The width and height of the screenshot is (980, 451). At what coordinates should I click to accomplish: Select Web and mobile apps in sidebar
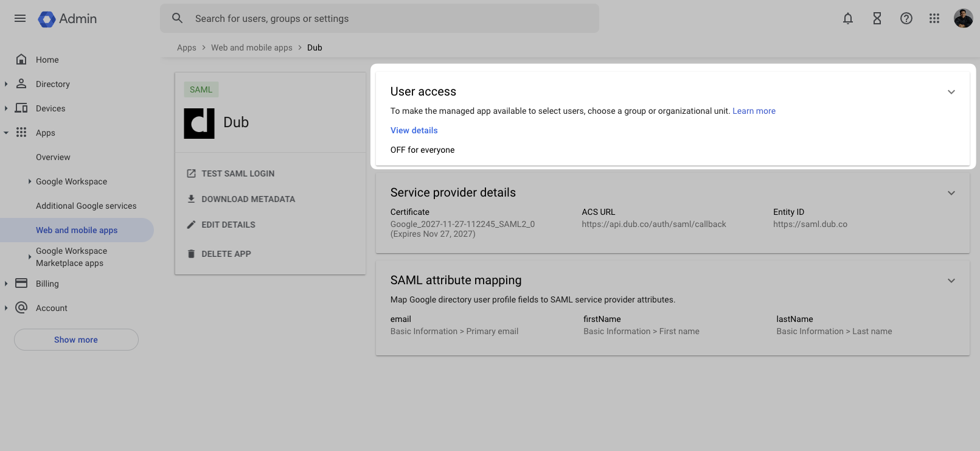77,230
